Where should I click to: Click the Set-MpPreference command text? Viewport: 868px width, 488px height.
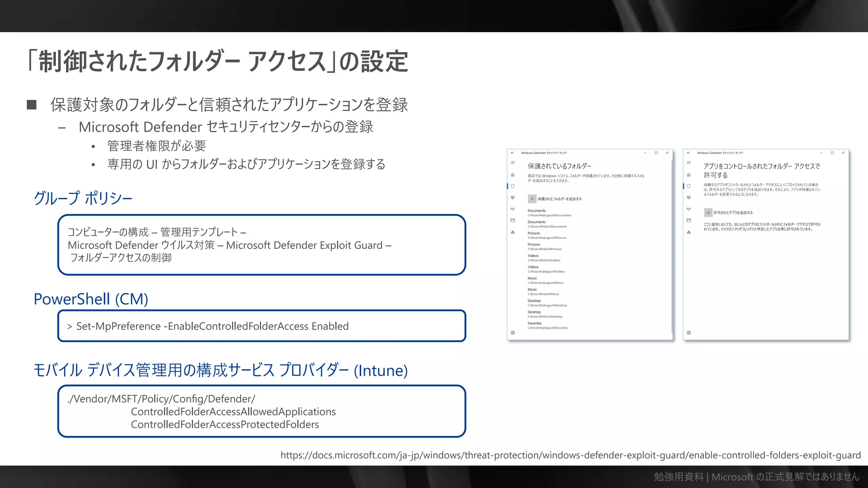tap(212, 326)
